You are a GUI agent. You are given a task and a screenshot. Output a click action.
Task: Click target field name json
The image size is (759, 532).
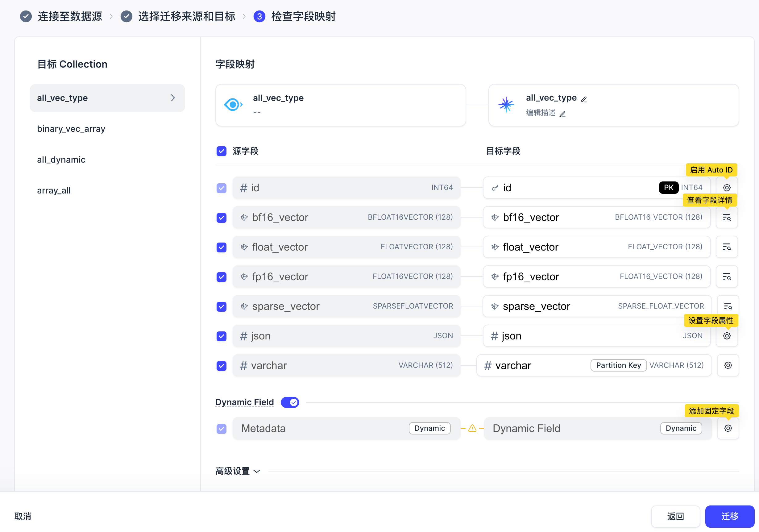(512, 336)
